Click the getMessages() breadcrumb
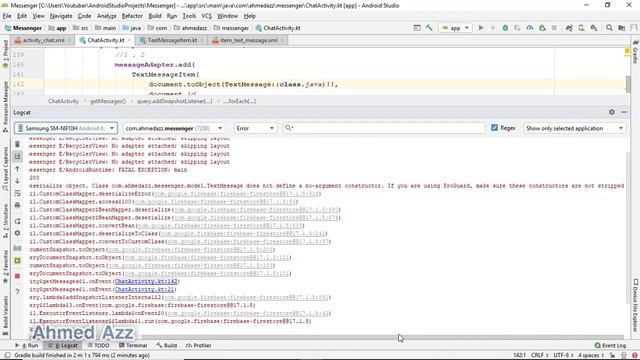The width and height of the screenshot is (640, 360). click(x=108, y=101)
